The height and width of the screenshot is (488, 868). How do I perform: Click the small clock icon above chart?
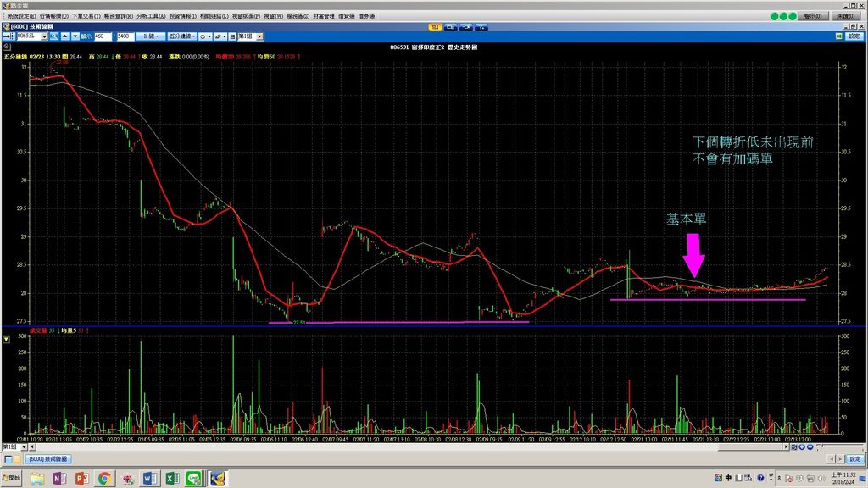tap(7, 47)
